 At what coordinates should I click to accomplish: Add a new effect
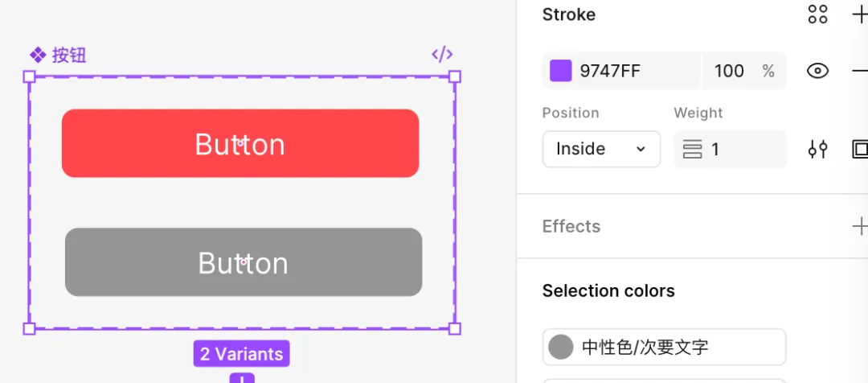859,226
